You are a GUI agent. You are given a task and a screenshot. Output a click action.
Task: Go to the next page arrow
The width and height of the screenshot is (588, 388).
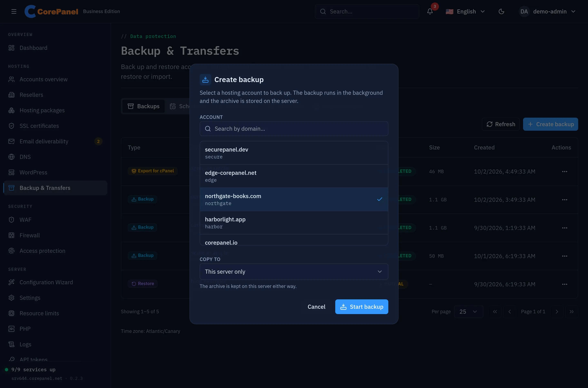tap(557, 312)
